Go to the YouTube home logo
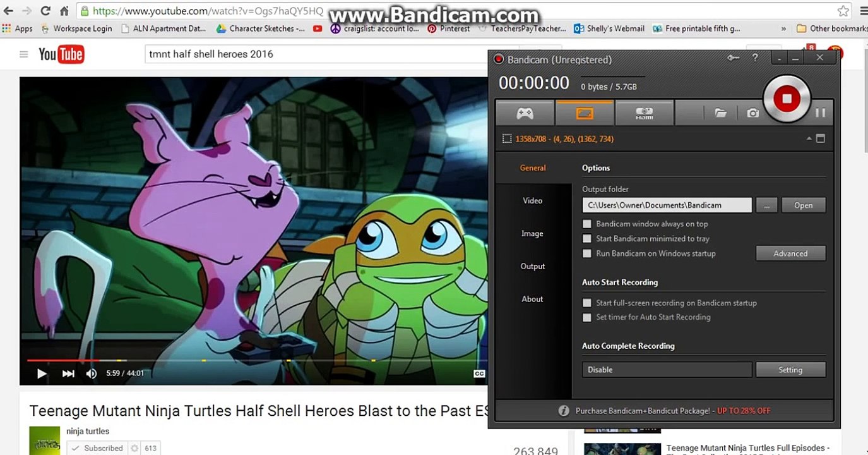 [61, 54]
